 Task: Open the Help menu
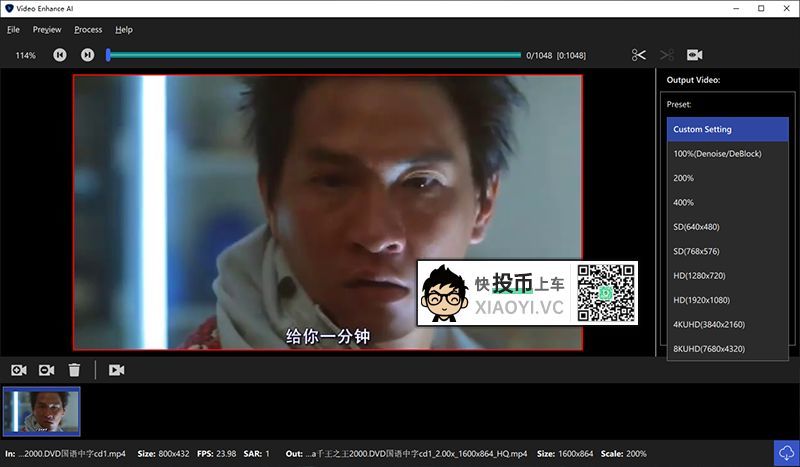(x=124, y=30)
